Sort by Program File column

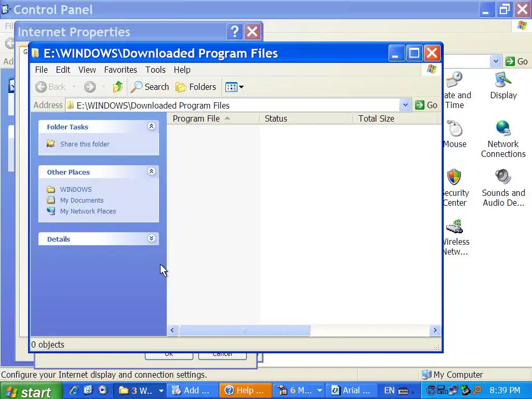(213, 118)
